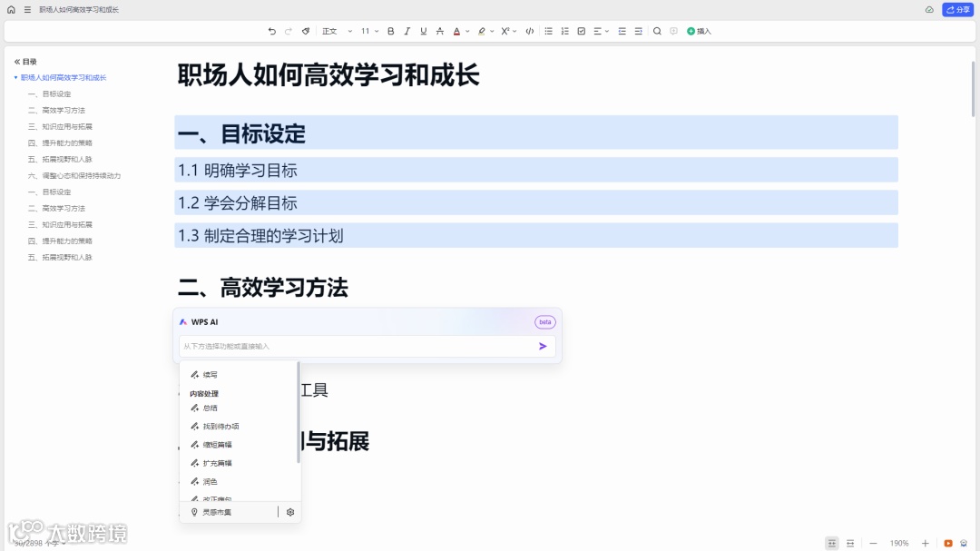Click the beta badge in WPS AI

(x=545, y=322)
